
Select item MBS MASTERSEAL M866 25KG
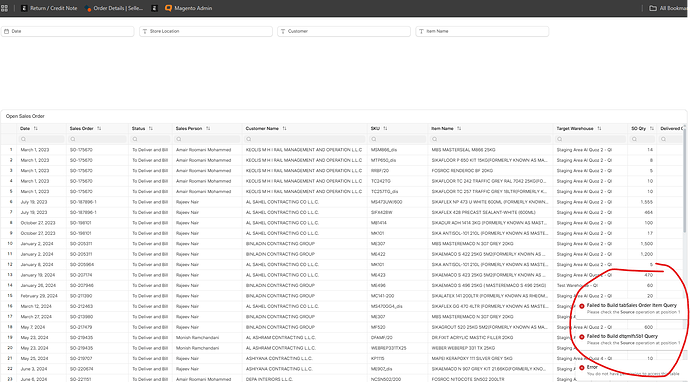point(463,150)
